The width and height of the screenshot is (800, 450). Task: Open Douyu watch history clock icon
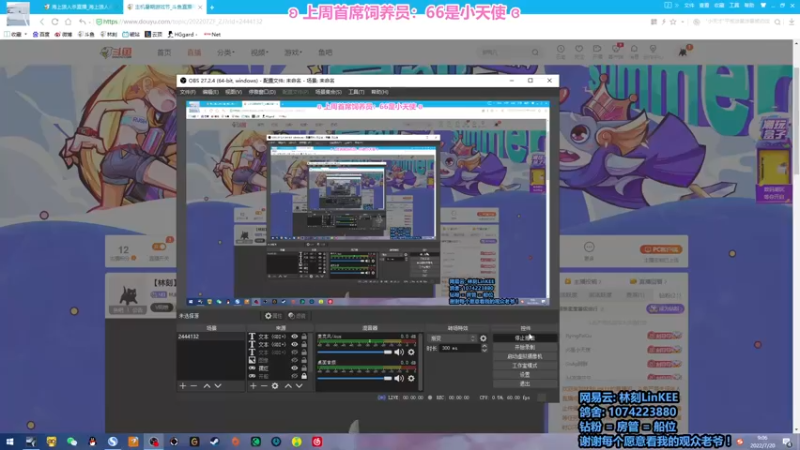pos(561,51)
